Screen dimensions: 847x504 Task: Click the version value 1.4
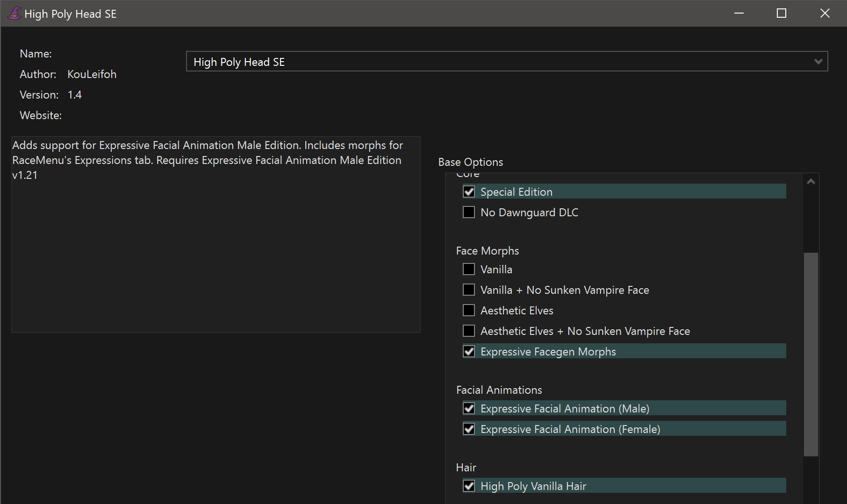coord(75,95)
